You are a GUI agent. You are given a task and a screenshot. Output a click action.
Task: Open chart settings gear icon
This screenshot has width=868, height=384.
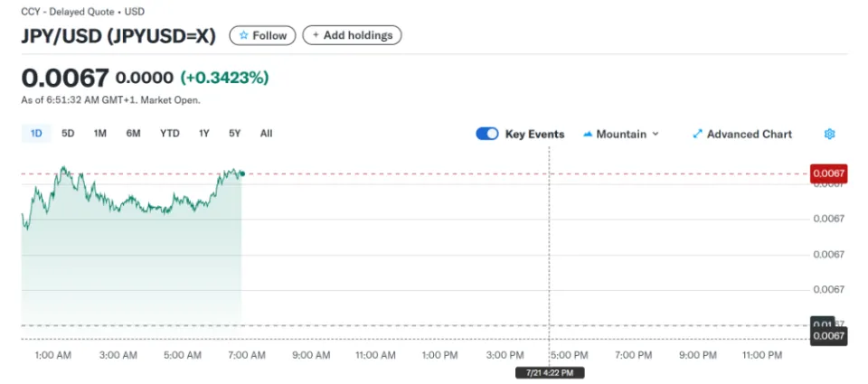coord(829,134)
